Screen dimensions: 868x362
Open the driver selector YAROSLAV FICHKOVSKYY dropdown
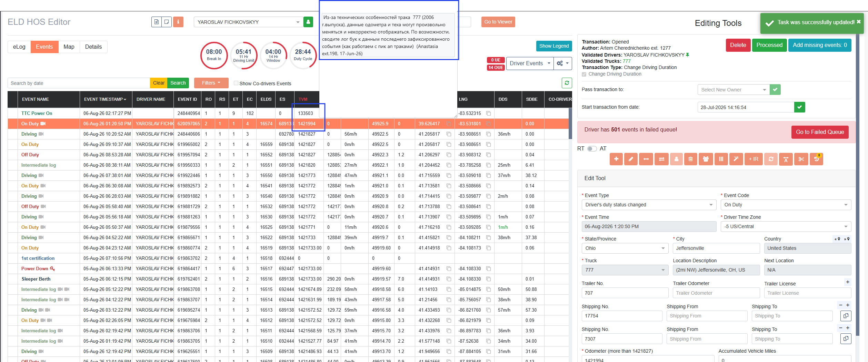248,22
